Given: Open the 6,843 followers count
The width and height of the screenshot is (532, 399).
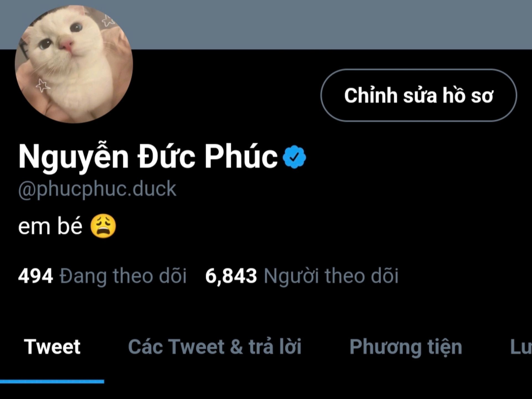Looking at the screenshot, I should (x=231, y=276).
